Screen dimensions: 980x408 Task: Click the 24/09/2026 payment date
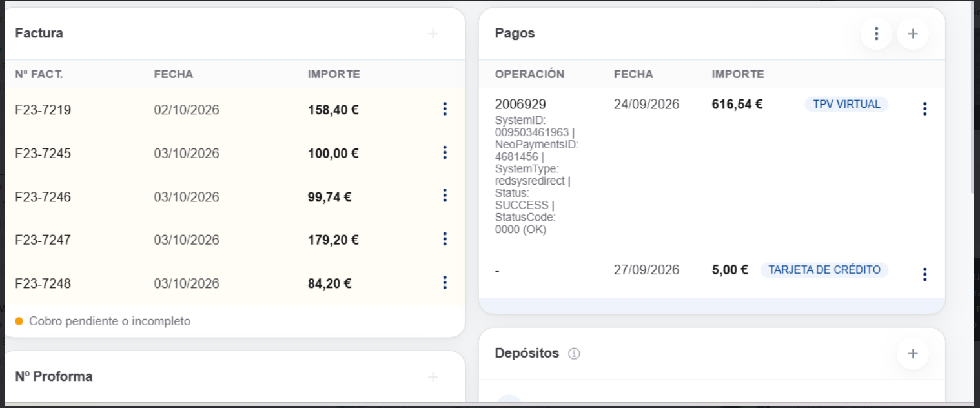point(647,105)
